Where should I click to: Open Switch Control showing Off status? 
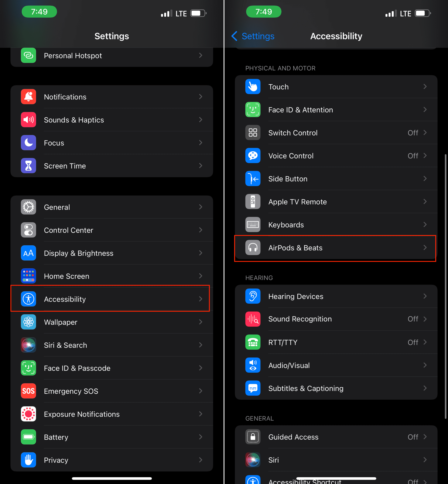pos(336,133)
